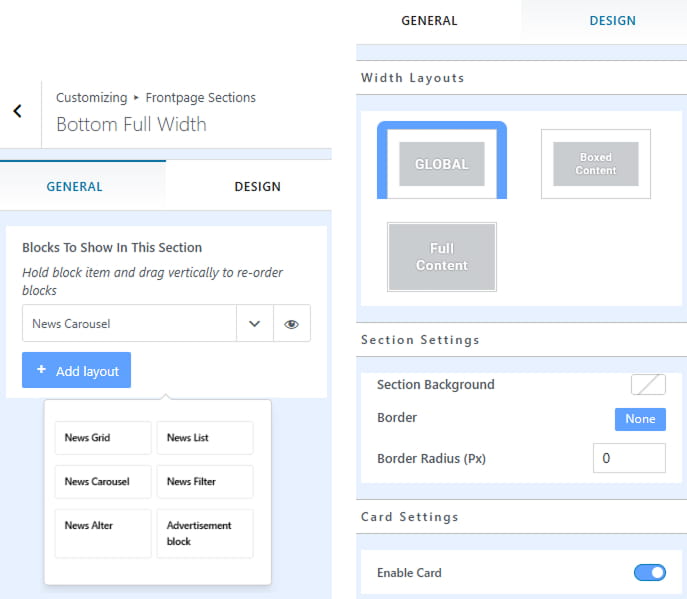Add News Grid layout block
This screenshot has height=599, width=687.
tap(103, 438)
